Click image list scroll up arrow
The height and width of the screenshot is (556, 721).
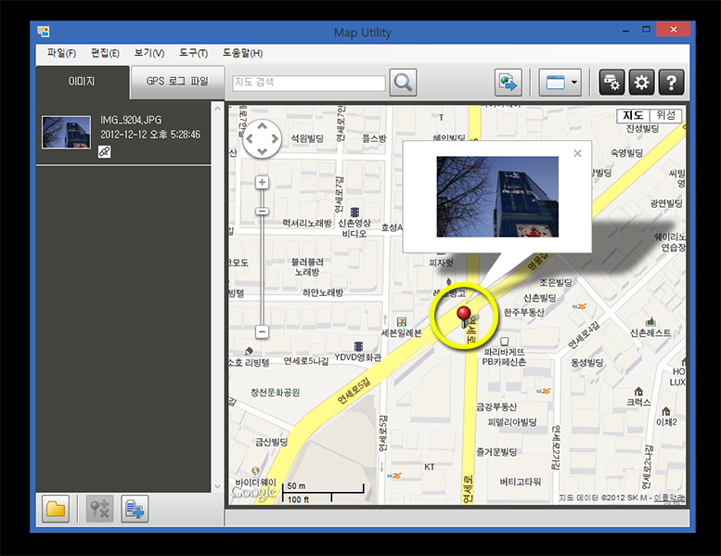pos(217,109)
